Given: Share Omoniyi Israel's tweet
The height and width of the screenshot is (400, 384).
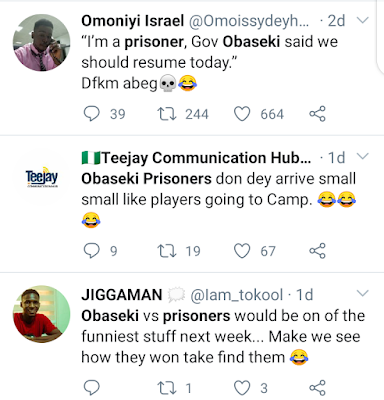Looking at the screenshot, I should [x=317, y=114].
